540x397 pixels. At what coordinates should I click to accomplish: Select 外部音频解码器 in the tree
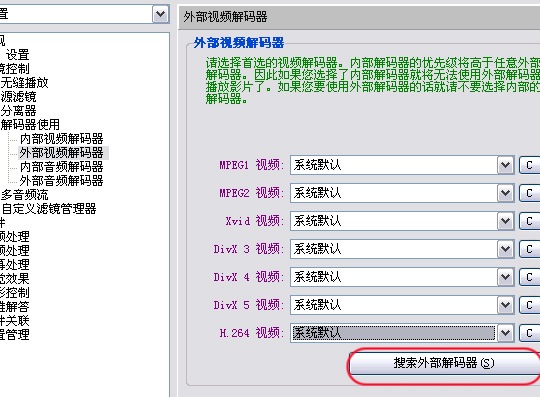pyautogui.click(x=62, y=180)
